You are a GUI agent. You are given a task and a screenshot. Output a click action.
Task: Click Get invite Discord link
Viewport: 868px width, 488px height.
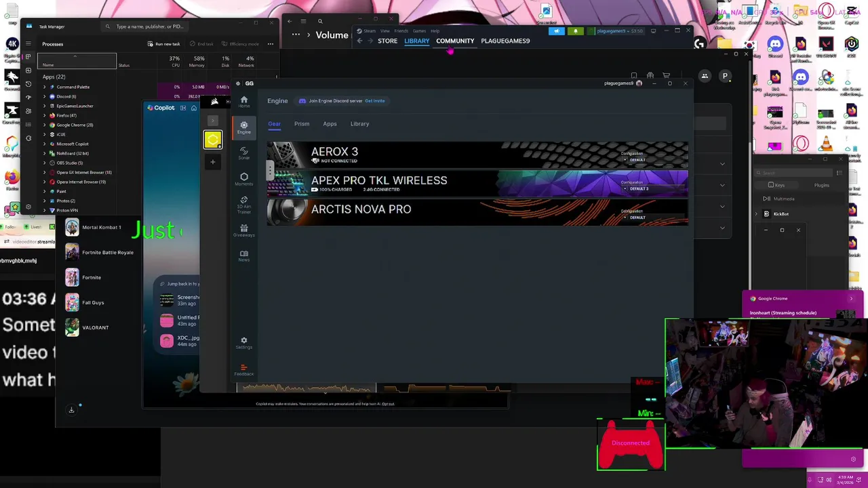374,101
